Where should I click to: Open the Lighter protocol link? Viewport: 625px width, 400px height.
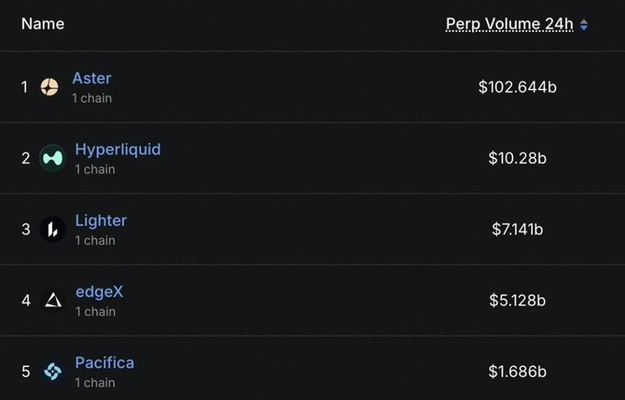[x=101, y=220]
